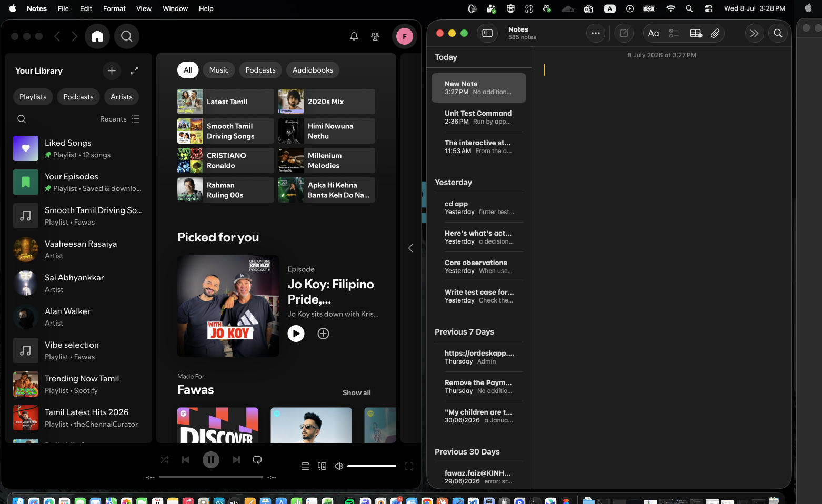Open Unit Test Command note

479,117
